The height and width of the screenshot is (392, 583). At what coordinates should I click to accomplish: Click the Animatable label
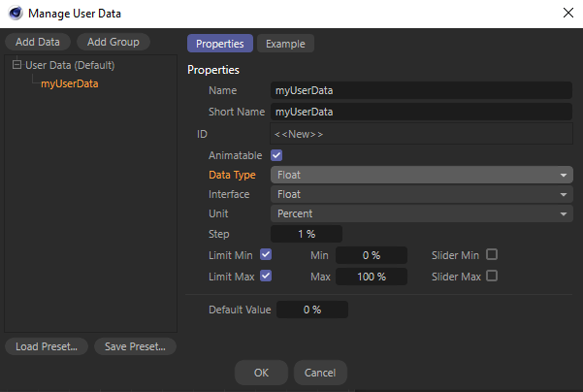pyautogui.click(x=235, y=155)
